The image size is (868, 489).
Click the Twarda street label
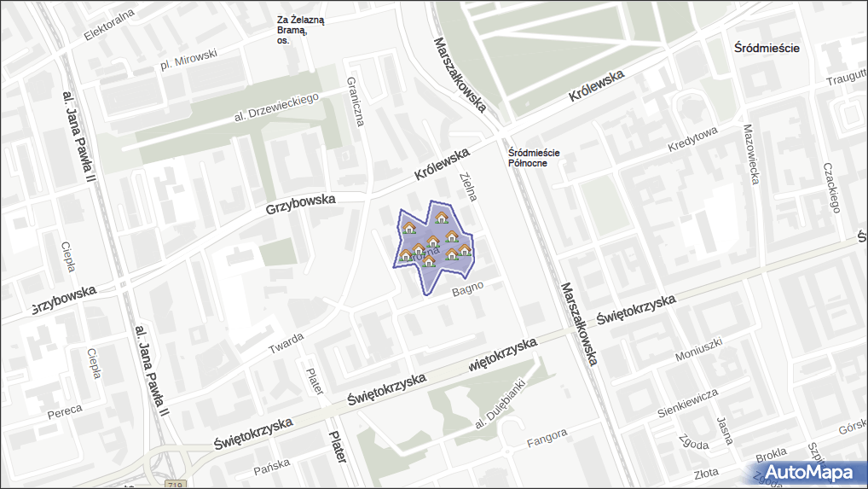coord(286,343)
